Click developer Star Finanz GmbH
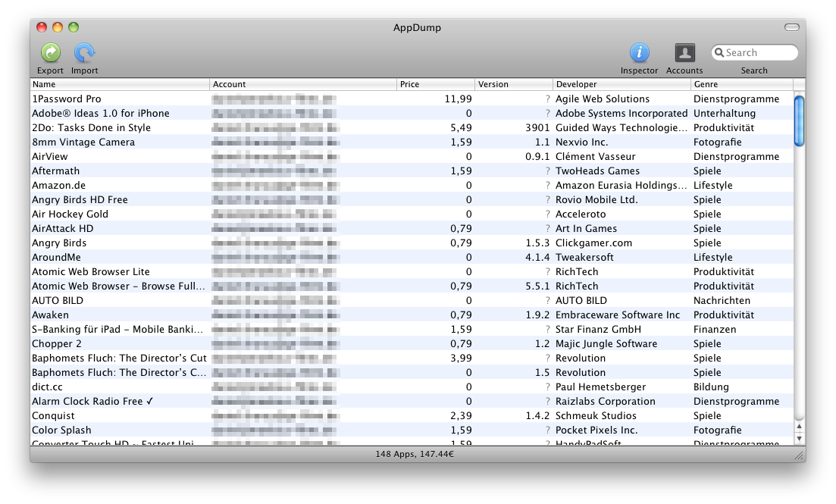836x504 pixels. pos(598,329)
